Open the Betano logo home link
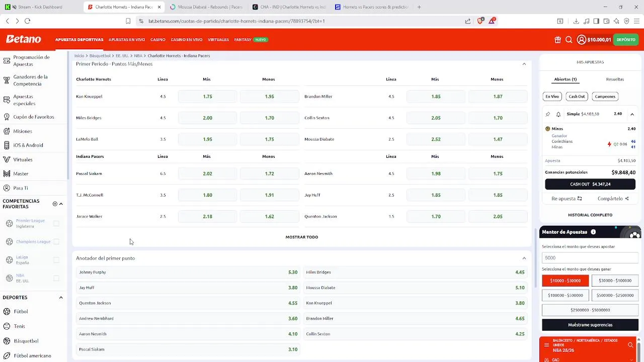 click(x=23, y=39)
